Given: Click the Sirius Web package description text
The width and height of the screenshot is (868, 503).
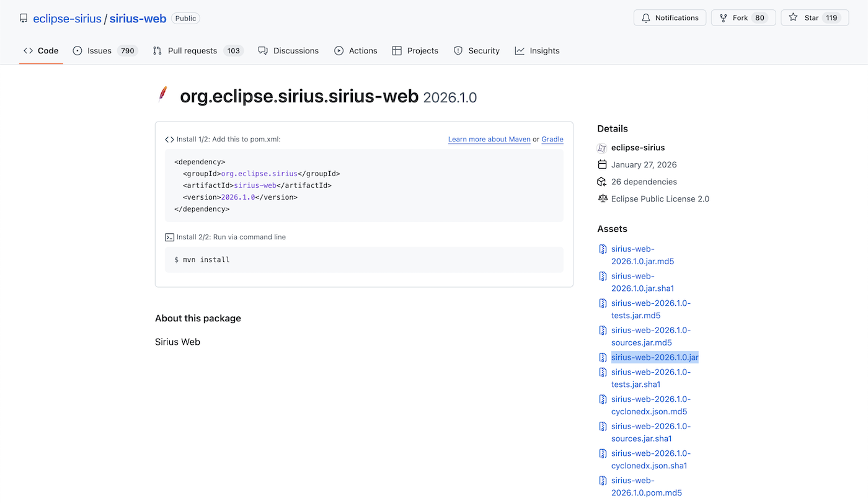Looking at the screenshot, I should tap(178, 342).
